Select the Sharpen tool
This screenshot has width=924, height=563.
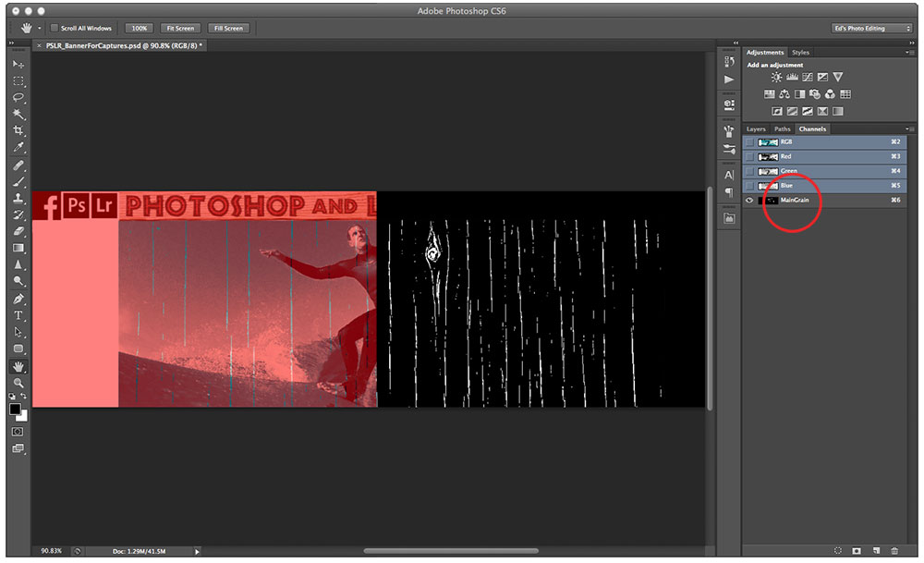coord(18,264)
